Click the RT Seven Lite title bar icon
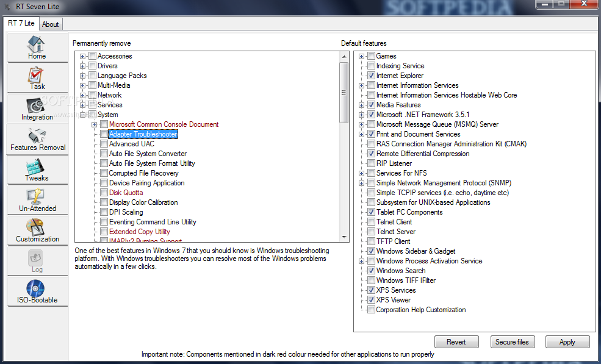This screenshot has height=364, width=601. (x=7, y=7)
